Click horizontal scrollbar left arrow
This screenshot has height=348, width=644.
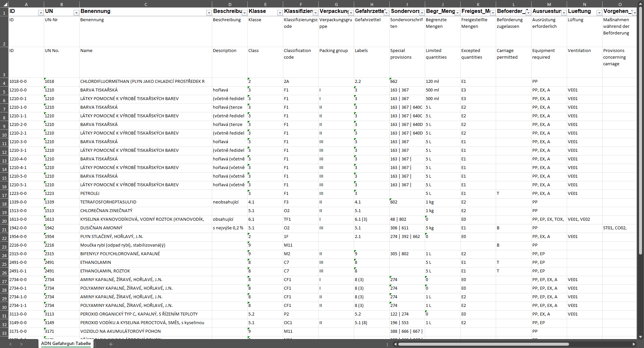tap(395, 344)
